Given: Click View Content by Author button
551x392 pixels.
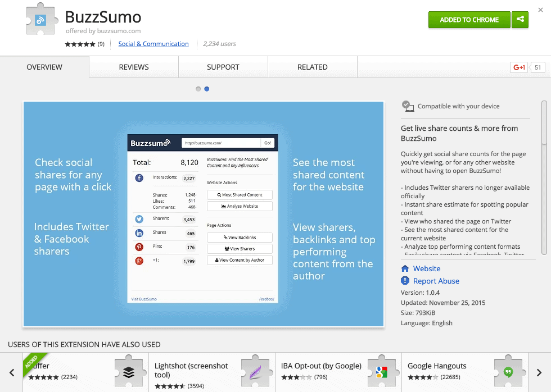Looking at the screenshot, I should pos(240,260).
